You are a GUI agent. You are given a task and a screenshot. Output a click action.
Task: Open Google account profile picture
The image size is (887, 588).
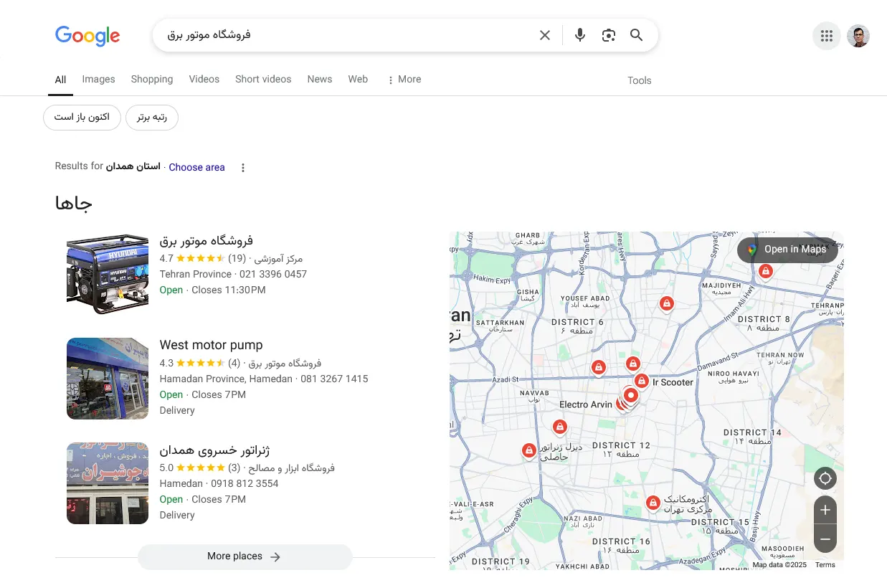(x=858, y=36)
